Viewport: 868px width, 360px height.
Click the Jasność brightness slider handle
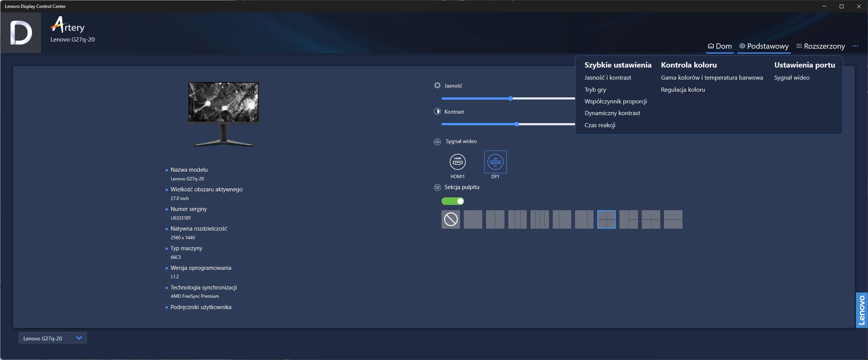click(x=510, y=98)
